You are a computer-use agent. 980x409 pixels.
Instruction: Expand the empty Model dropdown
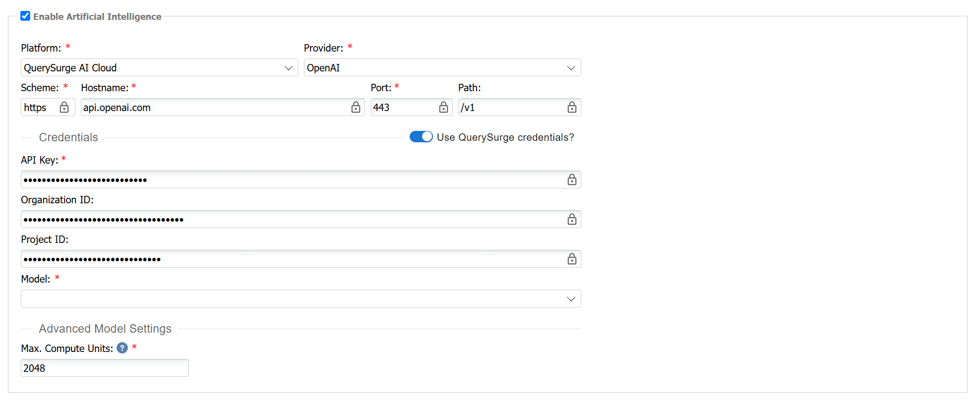(301, 299)
